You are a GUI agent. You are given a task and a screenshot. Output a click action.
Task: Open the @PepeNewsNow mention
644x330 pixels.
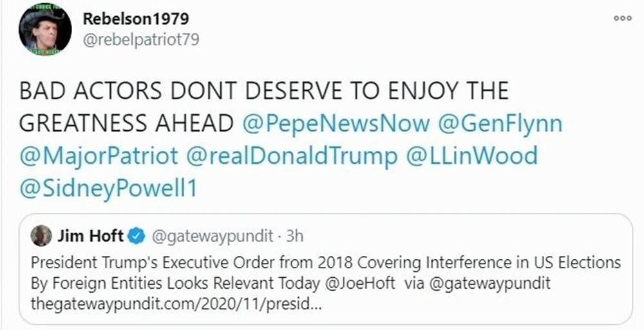point(336,123)
